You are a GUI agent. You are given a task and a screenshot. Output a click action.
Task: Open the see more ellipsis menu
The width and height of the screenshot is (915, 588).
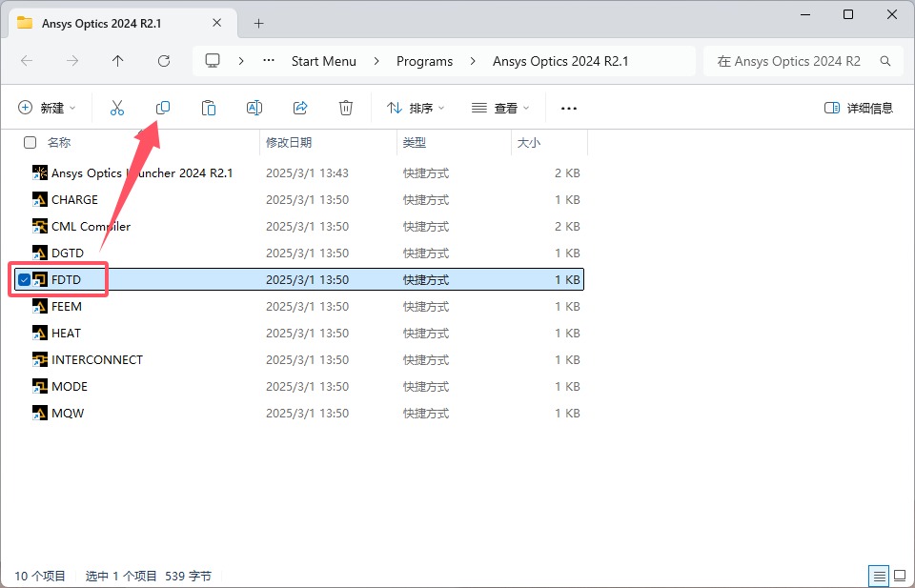tap(569, 108)
